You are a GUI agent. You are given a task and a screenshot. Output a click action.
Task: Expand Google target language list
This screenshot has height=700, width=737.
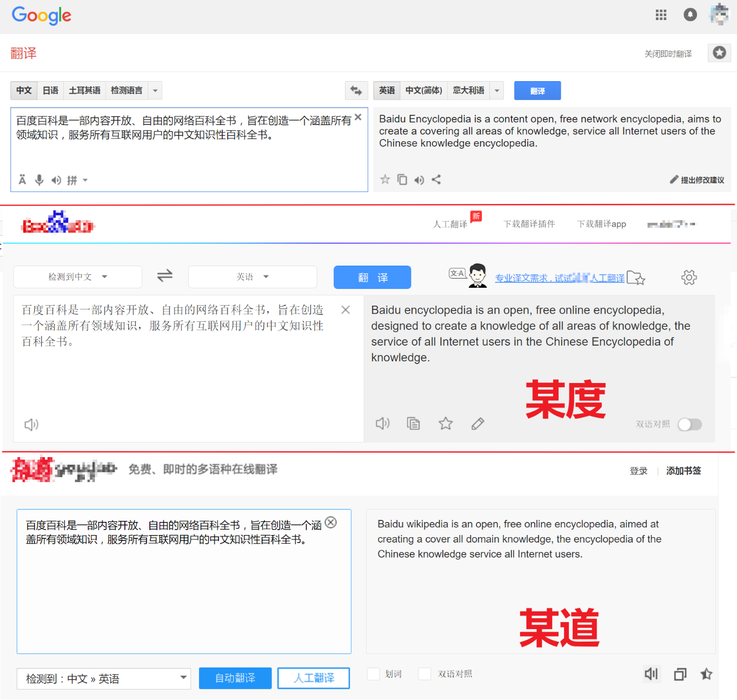(x=497, y=90)
